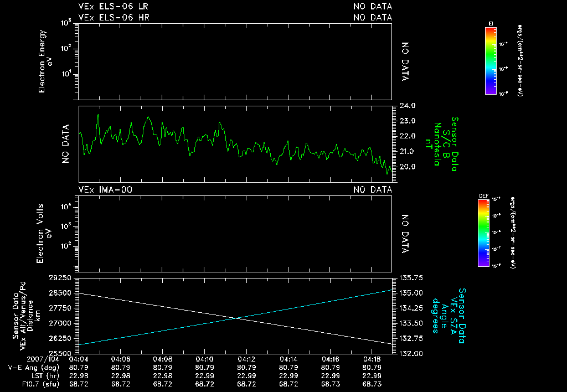This screenshot has width=567, height=392.
Task: Click NO DATA label beside VEx ELS-06 HR
Action: [373, 17]
